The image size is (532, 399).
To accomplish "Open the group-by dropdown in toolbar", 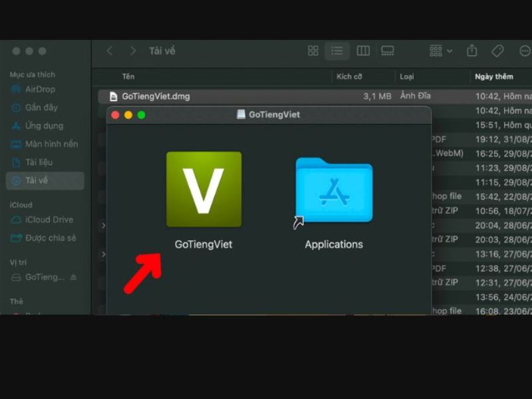I will [441, 51].
